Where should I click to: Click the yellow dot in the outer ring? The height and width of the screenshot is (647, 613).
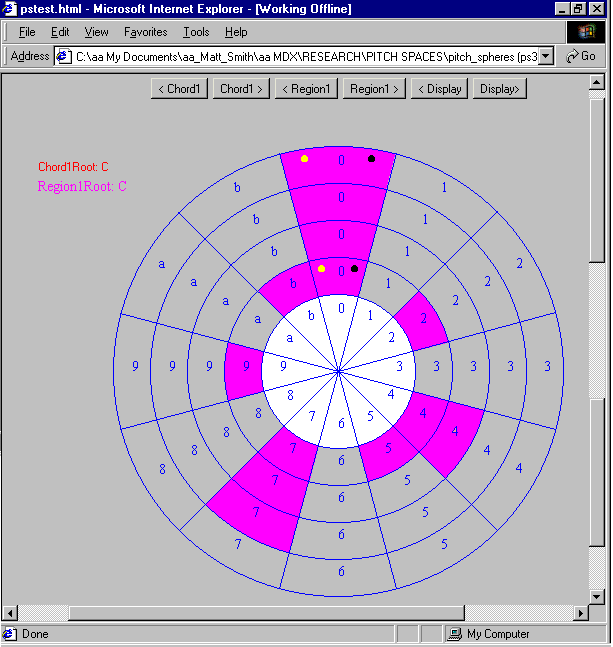point(304,159)
